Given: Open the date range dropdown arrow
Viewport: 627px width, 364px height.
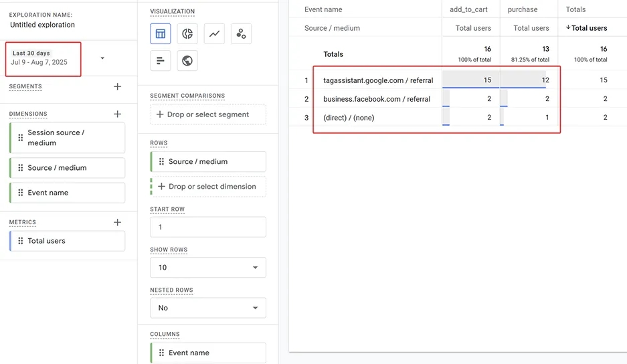Looking at the screenshot, I should [102, 58].
